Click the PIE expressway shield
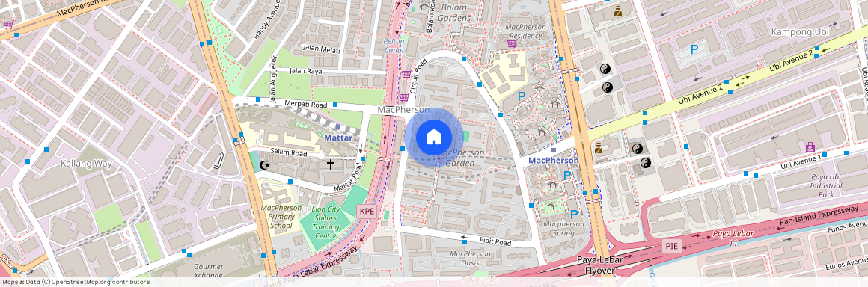868x287 pixels. click(x=671, y=245)
